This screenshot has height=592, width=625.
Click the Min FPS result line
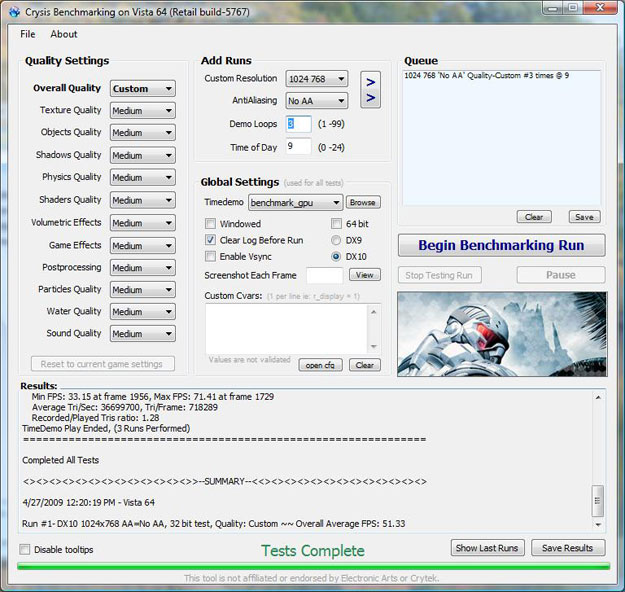pyautogui.click(x=153, y=397)
